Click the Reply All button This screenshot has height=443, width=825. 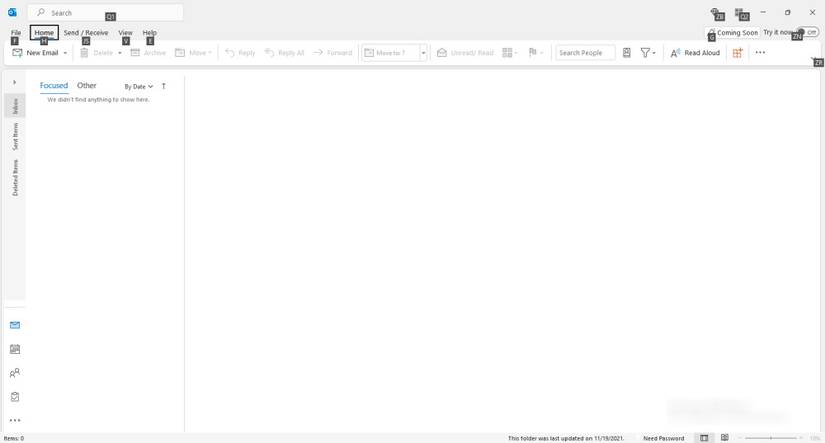tap(284, 53)
